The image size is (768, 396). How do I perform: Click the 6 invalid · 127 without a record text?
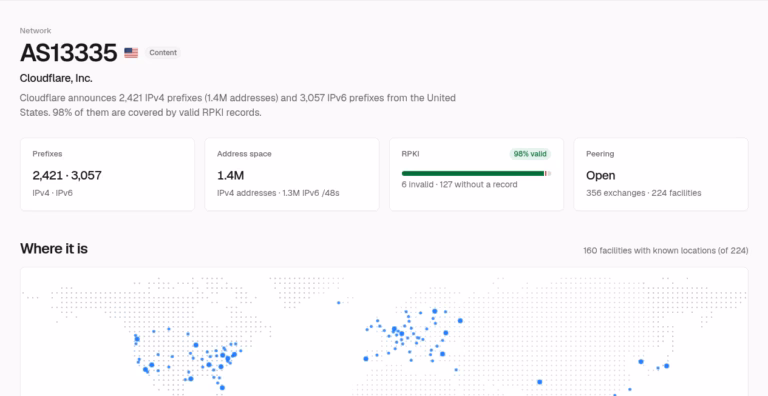pos(459,185)
